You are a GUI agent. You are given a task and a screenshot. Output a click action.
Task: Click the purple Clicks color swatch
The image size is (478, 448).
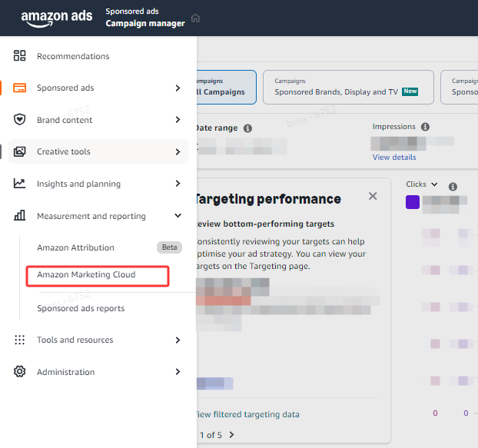(x=413, y=202)
